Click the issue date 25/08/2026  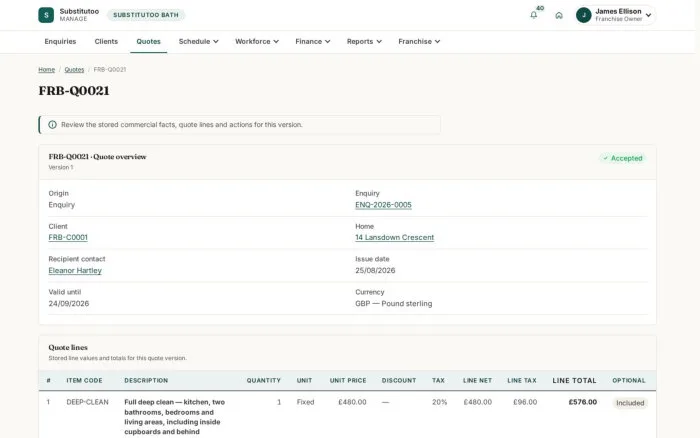coord(375,271)
